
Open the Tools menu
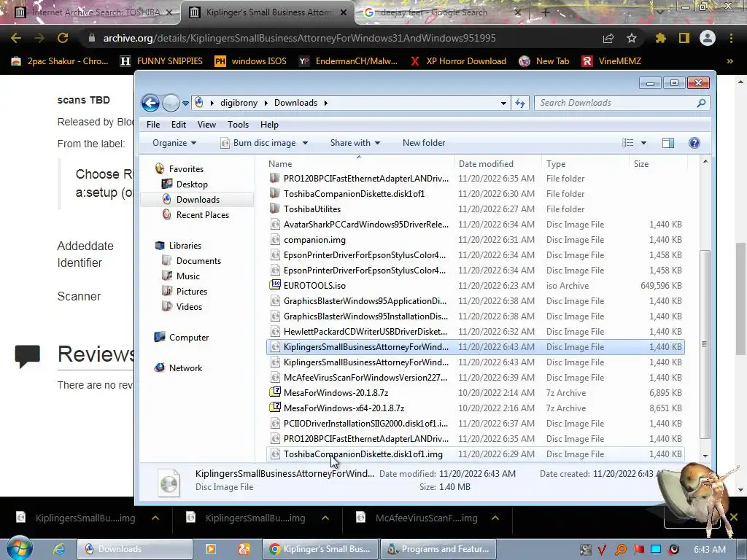tap(239, 125)
